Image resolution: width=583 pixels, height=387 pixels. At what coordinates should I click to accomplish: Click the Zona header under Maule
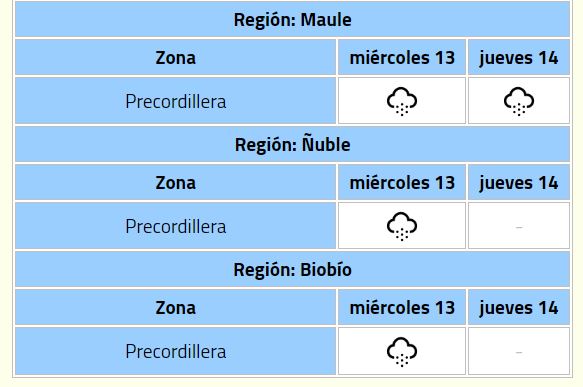175,58
